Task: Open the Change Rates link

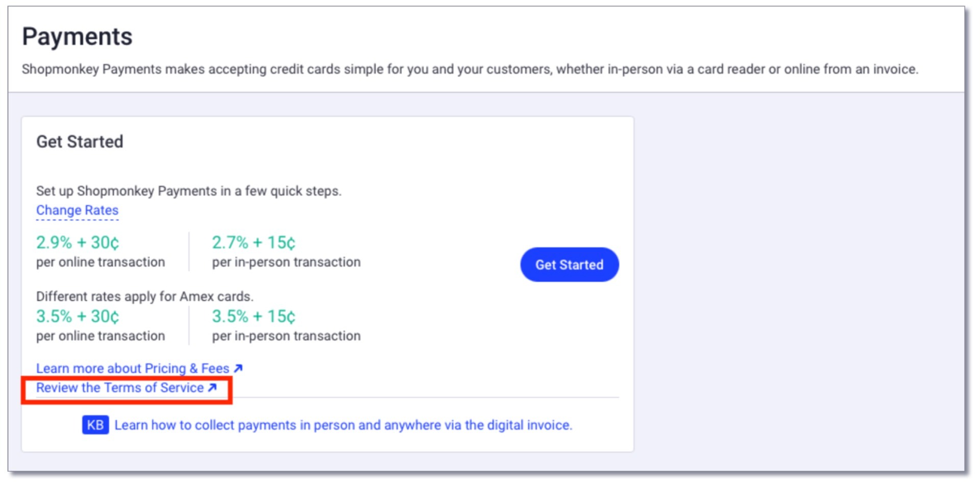Action: pyautogui.click(x=77, y=210)
